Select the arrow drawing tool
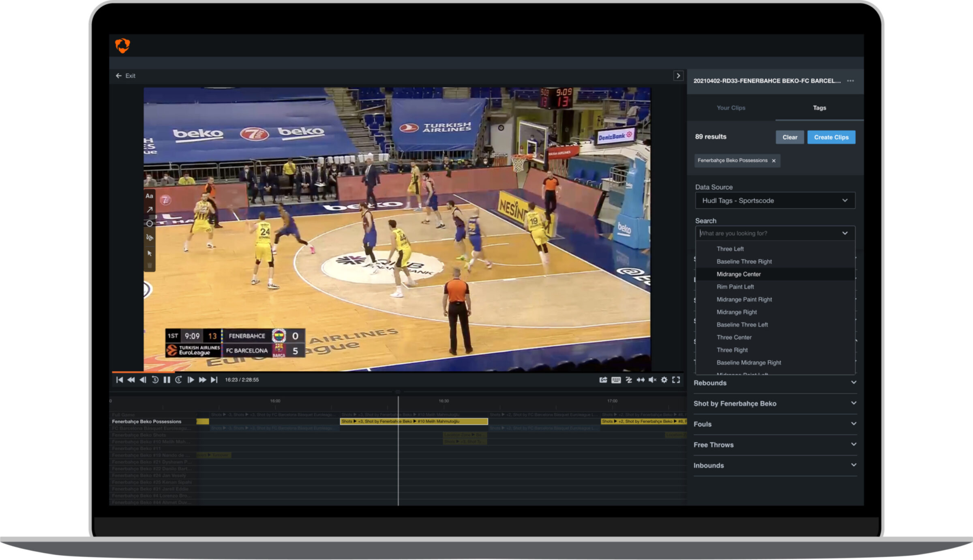Image resolution: width=973 pixels, height=560 pixels. (149, 209)
